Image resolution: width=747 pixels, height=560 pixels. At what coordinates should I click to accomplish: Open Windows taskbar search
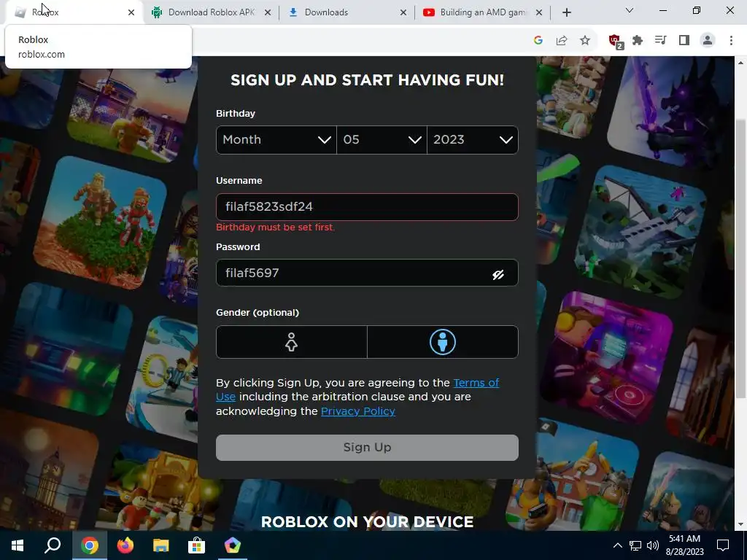click(x=53, y=545)
